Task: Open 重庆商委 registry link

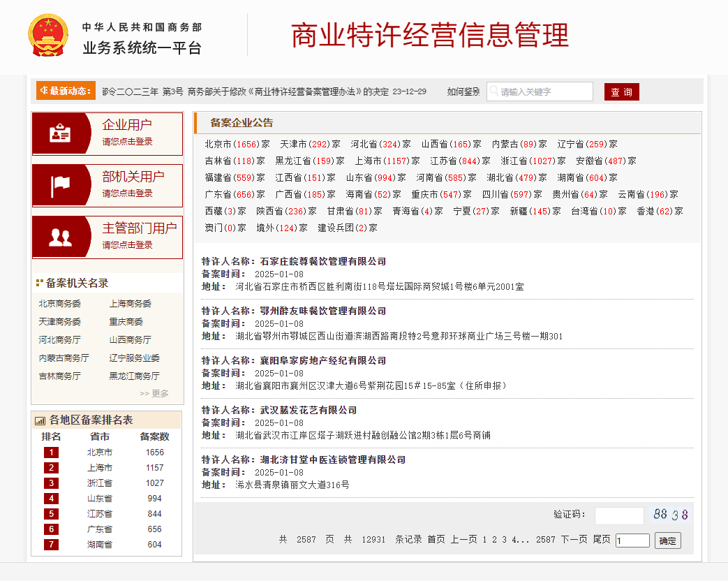Action: pos(126,321)
